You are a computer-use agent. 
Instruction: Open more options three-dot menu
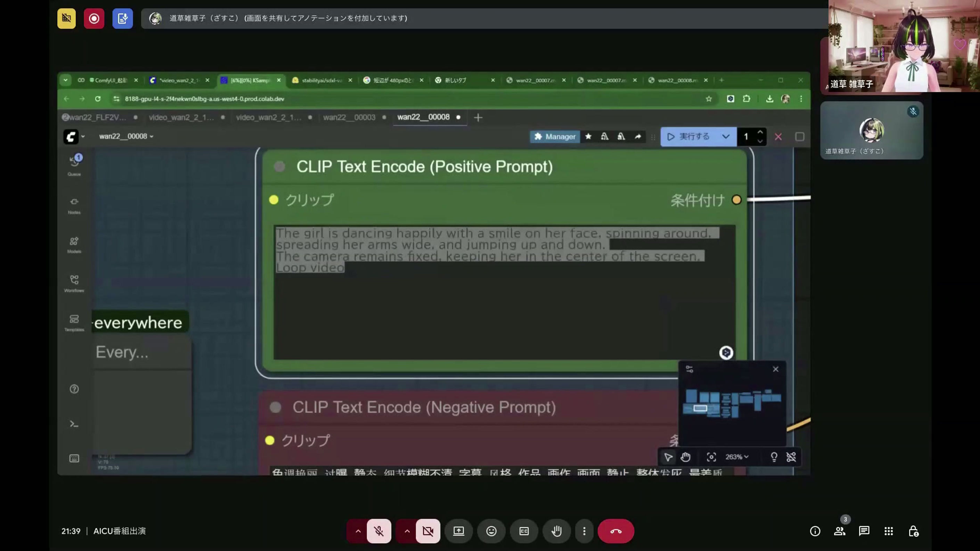coord(584,531)
